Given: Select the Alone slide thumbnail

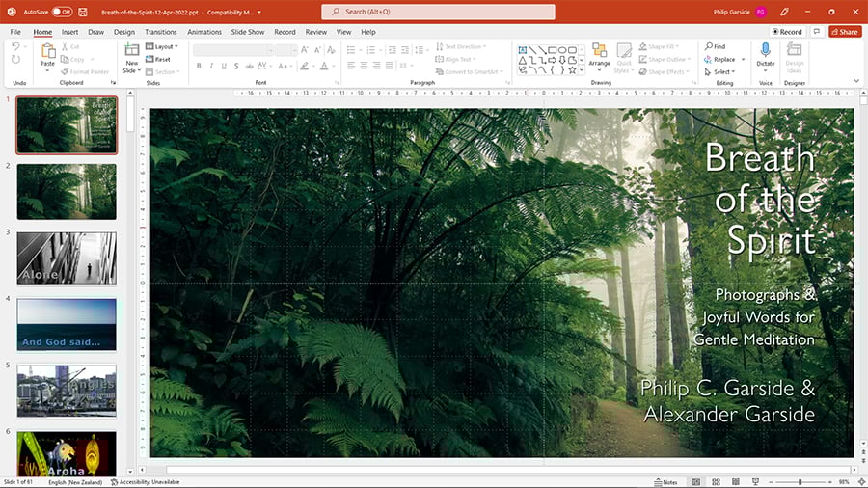Looking at the screenshot, I should pos(67,258).
